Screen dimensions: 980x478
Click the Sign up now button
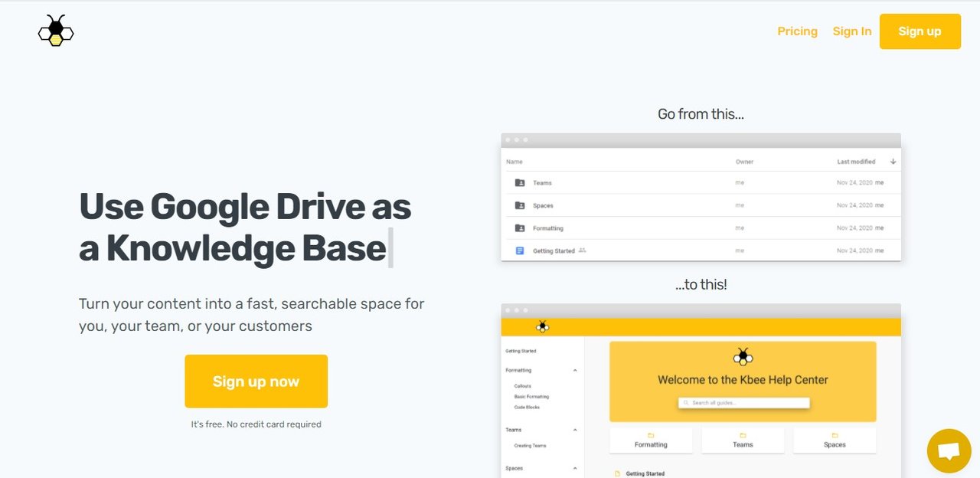[256, 381]
